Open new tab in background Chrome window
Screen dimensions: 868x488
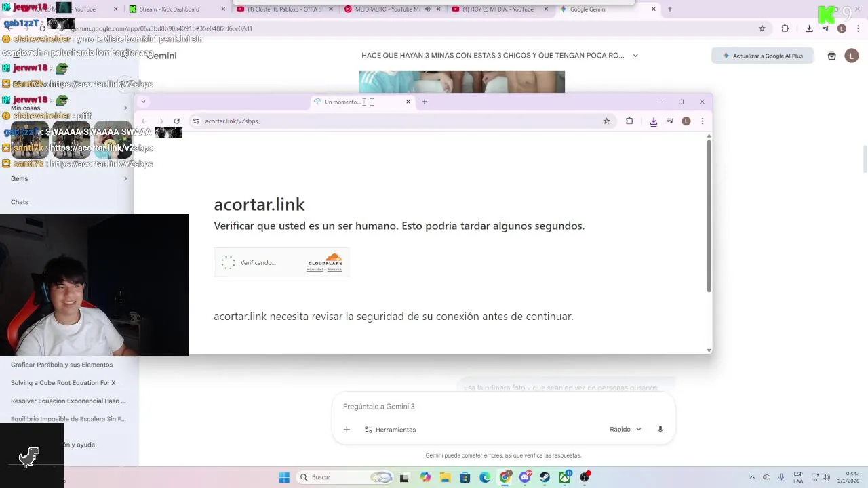click(670, 9)
